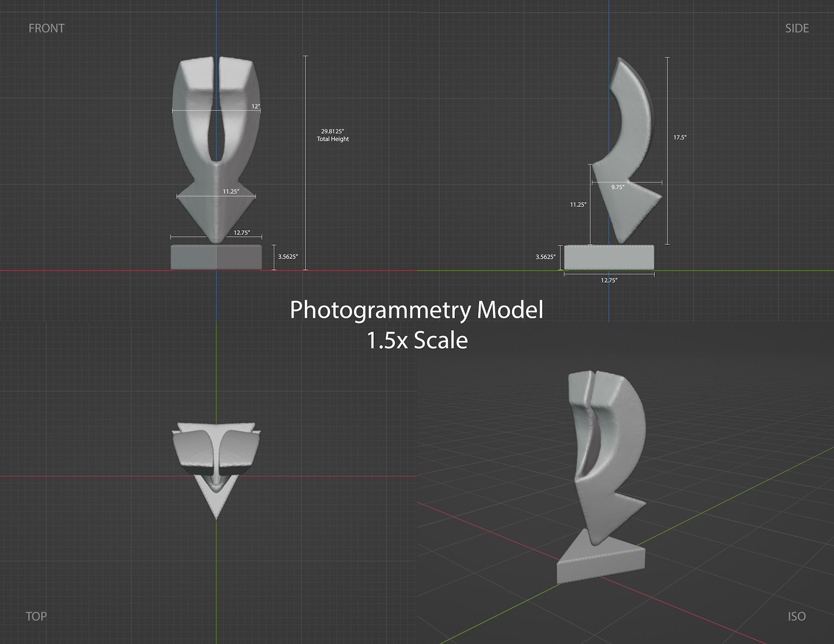Click the SIDE view label
The width and height of the screenshot is (834, 644).
[796, 28]
